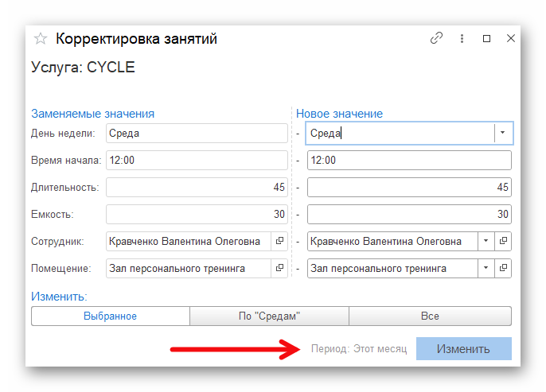Screen dimensions: 546x392
Task: Click the old Емкость 30 field
Action: (x=197, y=214)
